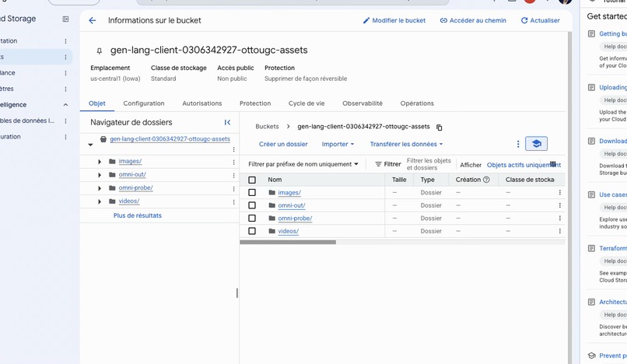
Task: Open tree options menu for images/ folder
Action: tap(233, 163)
